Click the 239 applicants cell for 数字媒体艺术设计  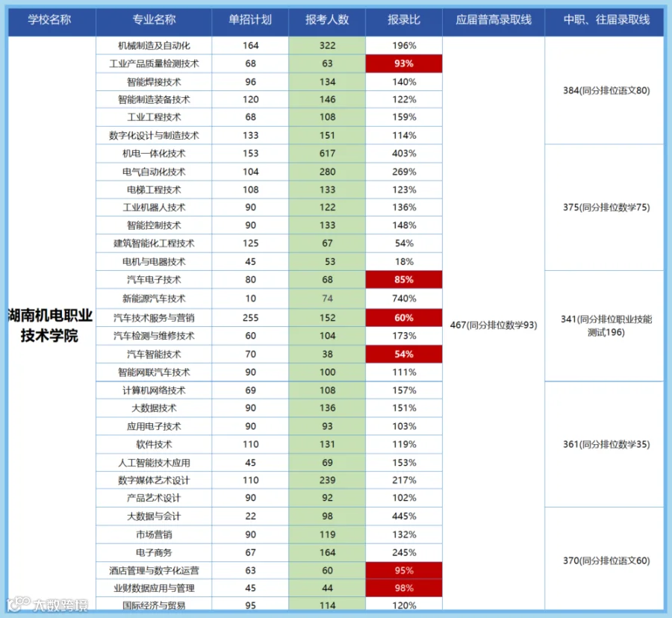pyautogui.click(x=327, y=480)
